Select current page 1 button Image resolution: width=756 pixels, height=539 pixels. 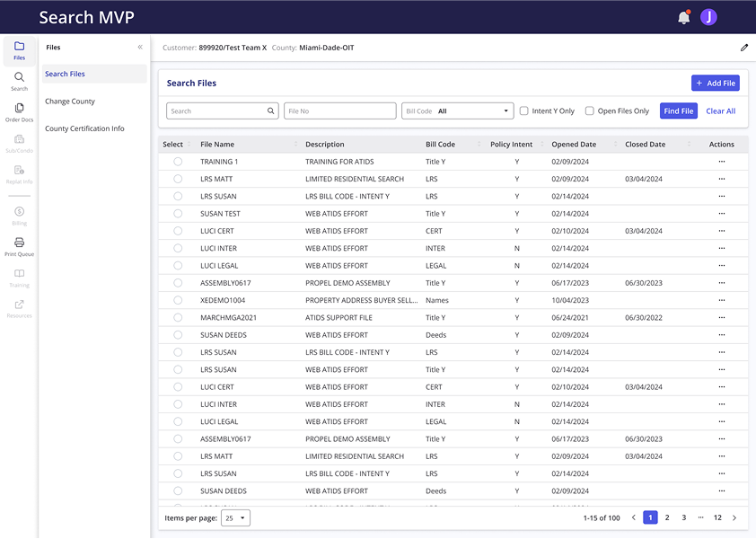point(650,517)
